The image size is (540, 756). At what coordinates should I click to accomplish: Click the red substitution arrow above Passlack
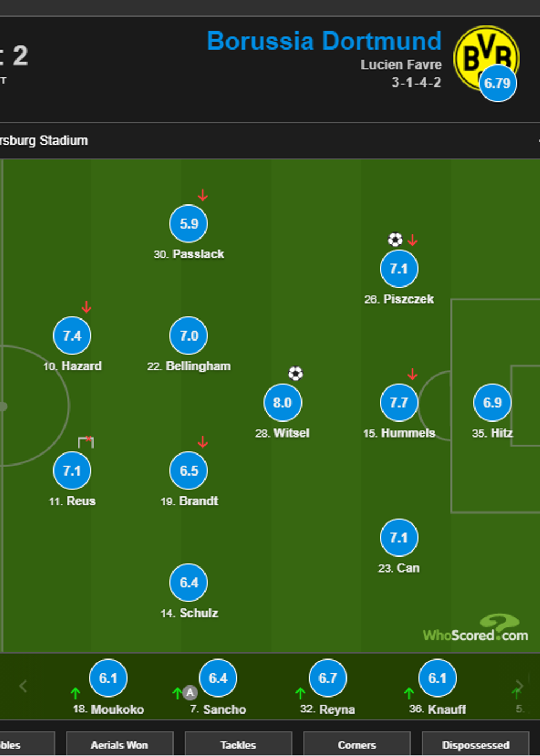pos(203,195)
